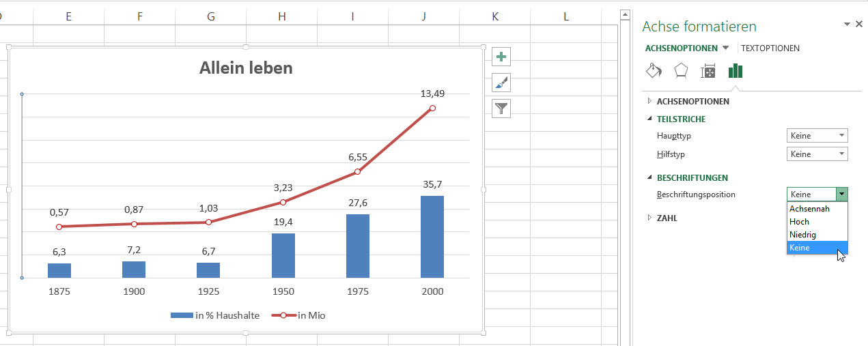Open the task pane options arrow

(x=848, y=24)
